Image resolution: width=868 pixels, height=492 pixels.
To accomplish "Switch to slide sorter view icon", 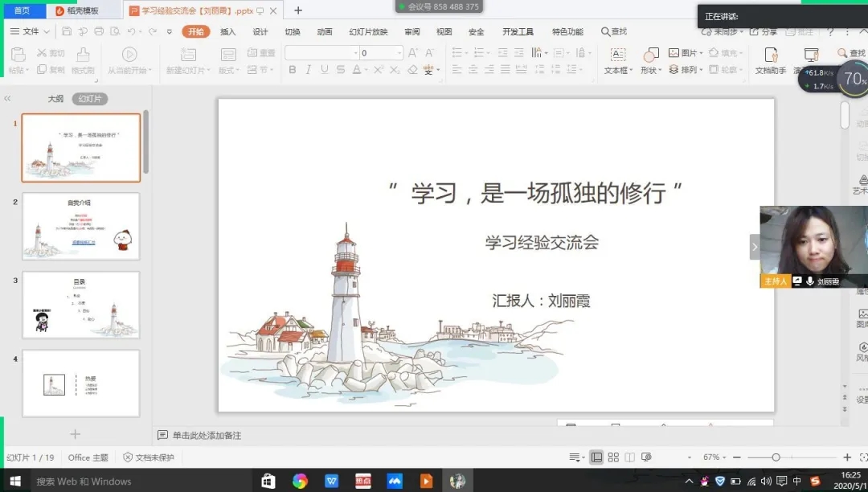I will click(613, 457).
